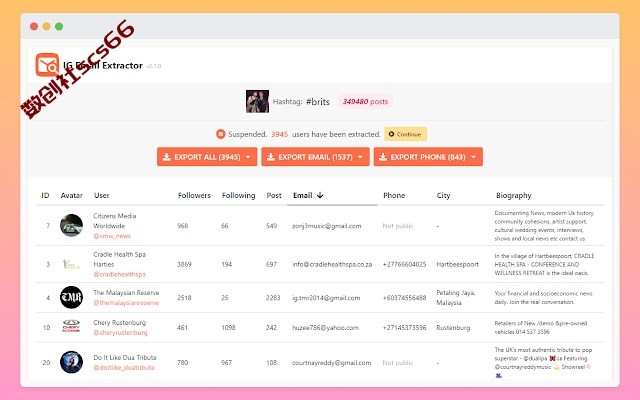Sort by the Post column header

click(274, 195)
